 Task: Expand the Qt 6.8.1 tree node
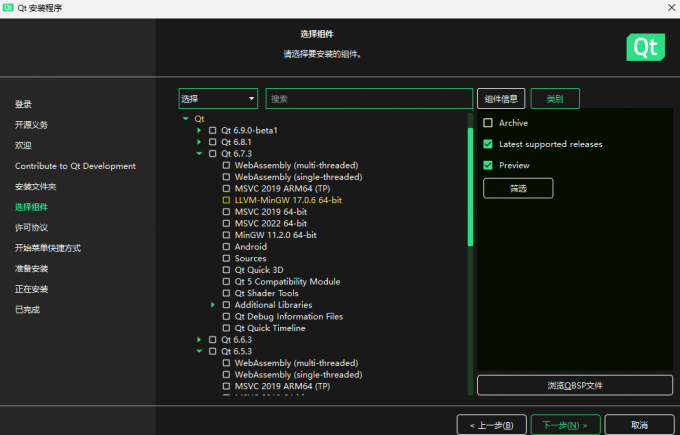click(x=200, y=142)
